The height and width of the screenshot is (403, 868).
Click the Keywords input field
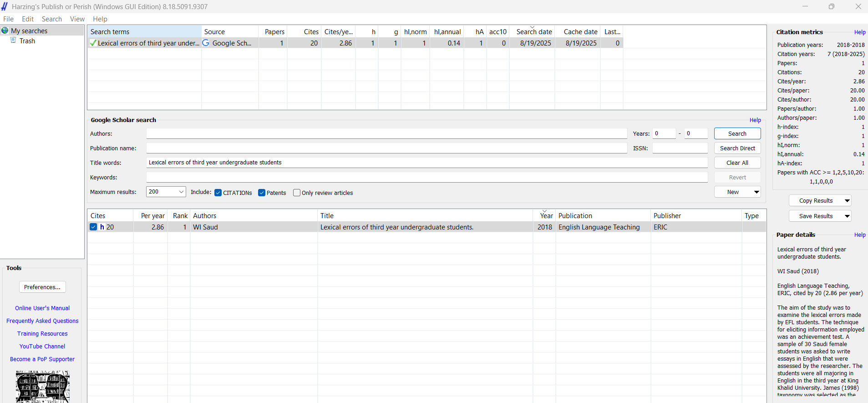pyautogui.click(x=427, y=177)
